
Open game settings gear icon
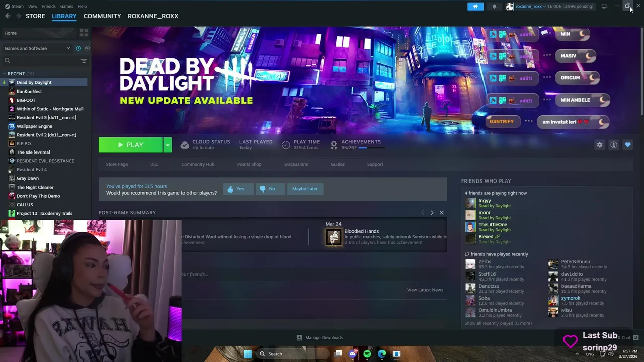(599, 145)
